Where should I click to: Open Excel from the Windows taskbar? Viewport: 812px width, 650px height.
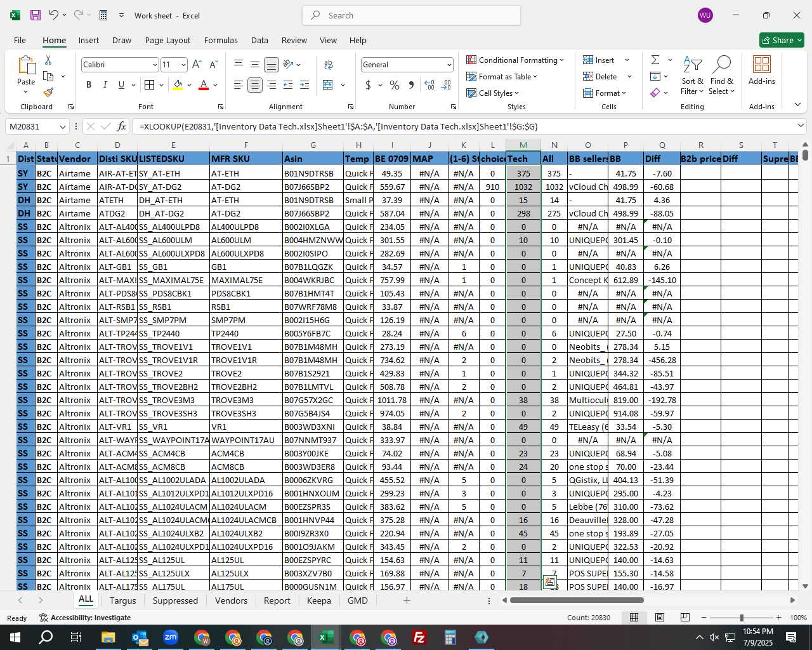pyautogui.click(x=326, y=637)
